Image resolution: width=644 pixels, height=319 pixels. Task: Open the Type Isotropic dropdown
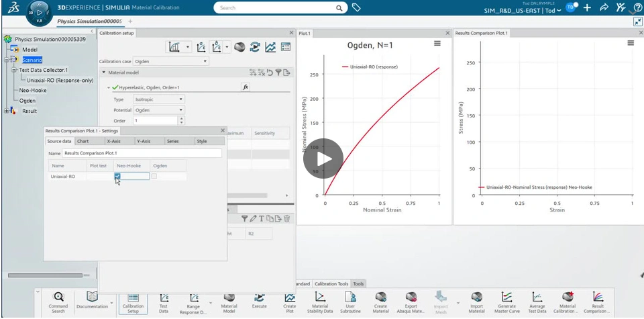[159, 99]
